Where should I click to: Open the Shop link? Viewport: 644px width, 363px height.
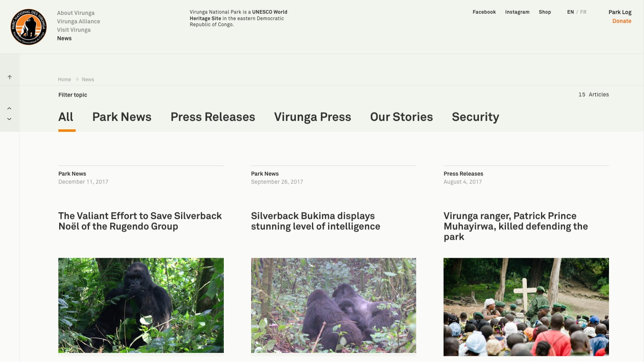click(545, 12)
